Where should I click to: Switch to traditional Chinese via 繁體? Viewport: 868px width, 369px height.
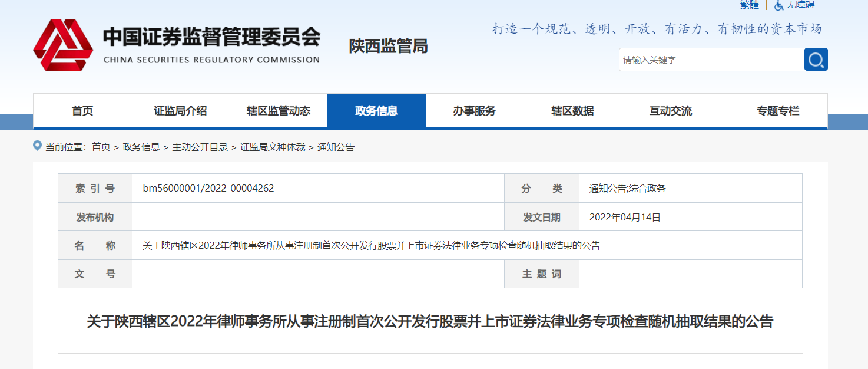click(749, 5)
